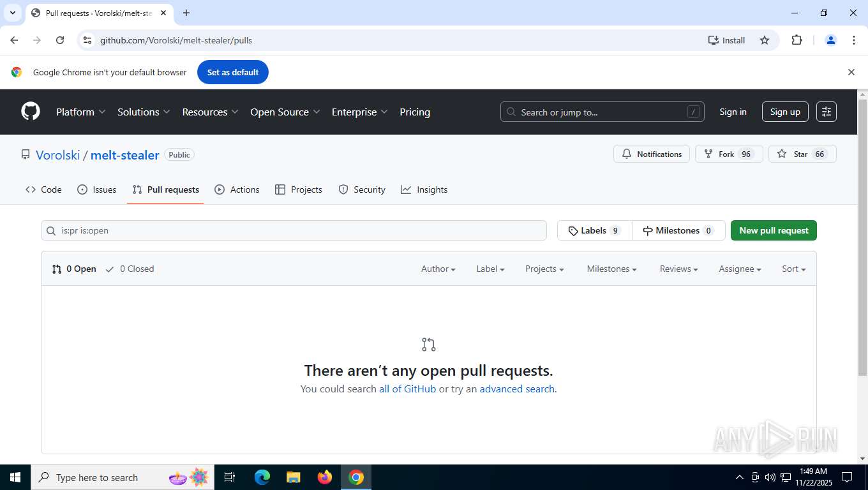Image resolution: width=868 pixels, height=490 pixels.
Task: Open Assignee filter dropdown
Action: [x=740, y=269]
